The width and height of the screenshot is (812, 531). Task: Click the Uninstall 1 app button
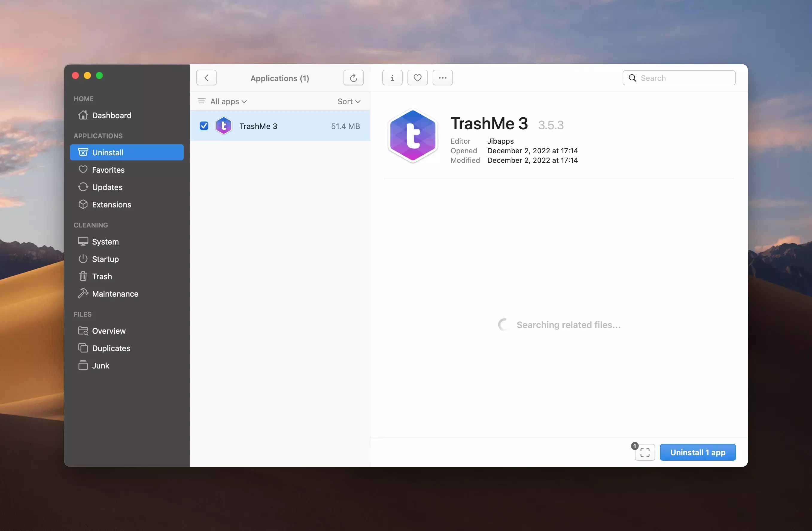698,452
